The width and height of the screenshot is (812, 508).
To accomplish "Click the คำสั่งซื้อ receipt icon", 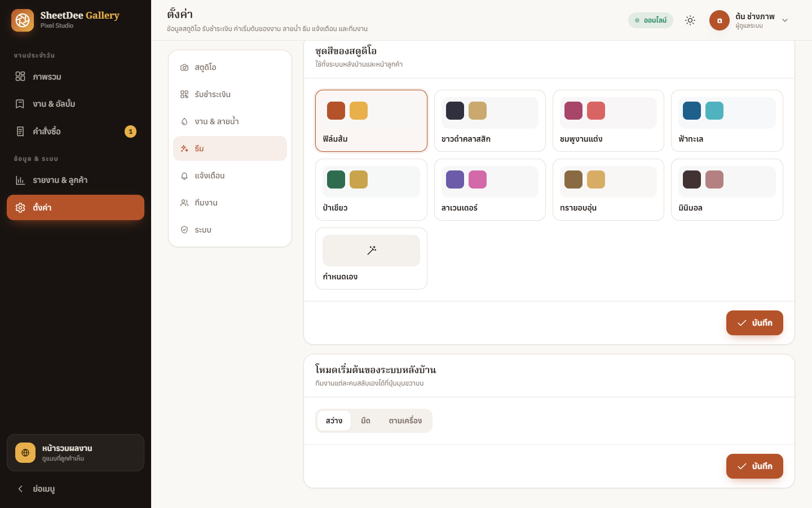I will click(x=20, y=132).
